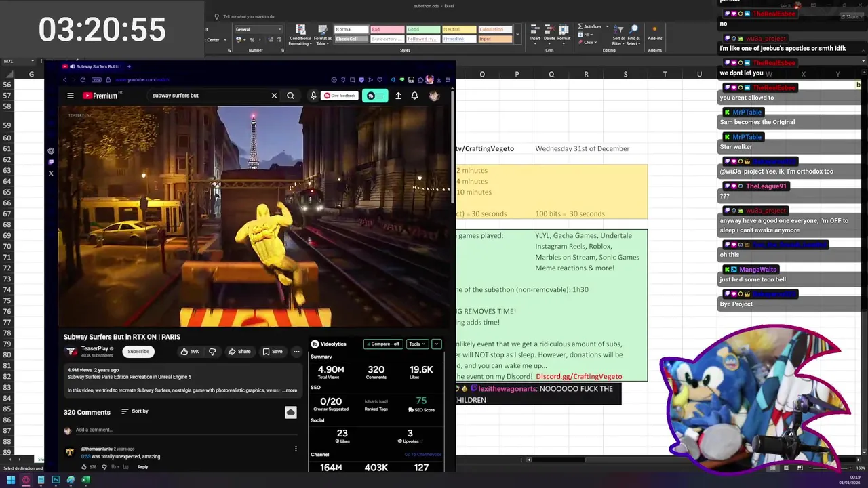Click the YouTube Premium logo
Screen dimensions: 868x488
100,96
